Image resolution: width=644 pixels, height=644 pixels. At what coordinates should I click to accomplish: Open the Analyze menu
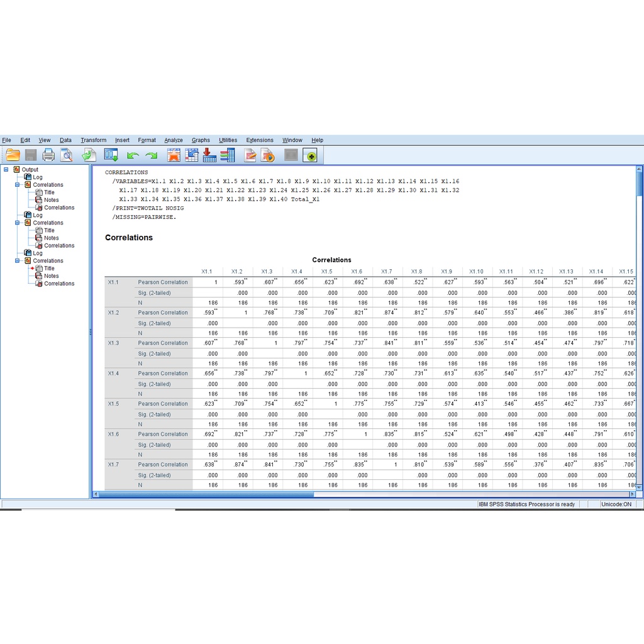[x=174, y=140]
